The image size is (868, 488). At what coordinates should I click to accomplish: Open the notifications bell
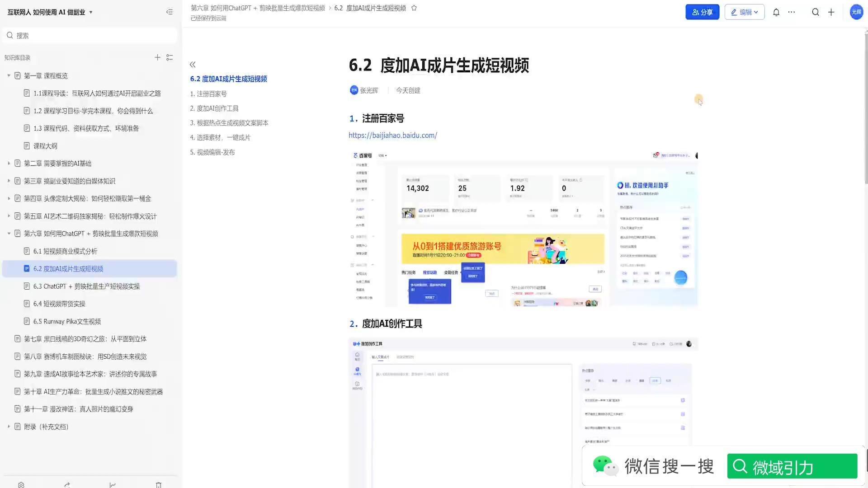776,12
